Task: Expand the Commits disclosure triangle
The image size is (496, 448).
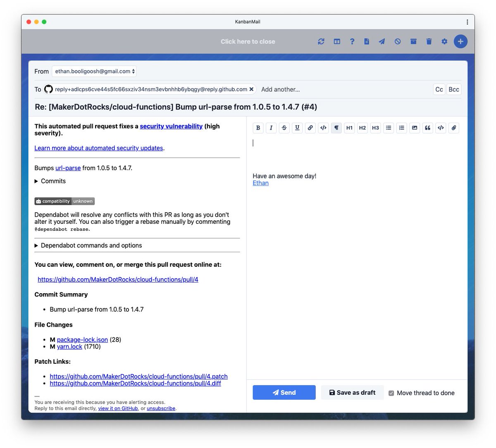Action: point(36,181)
